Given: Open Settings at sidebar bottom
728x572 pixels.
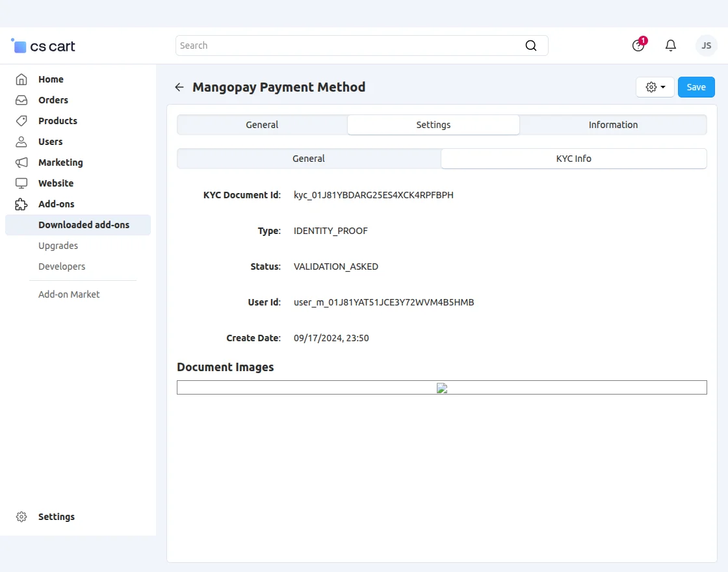Looking at the screenshot, I should (x=56, y=517).
